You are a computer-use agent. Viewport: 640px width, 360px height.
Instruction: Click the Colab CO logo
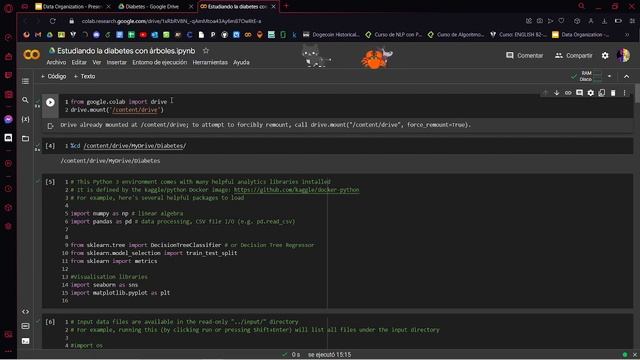[31, 55]
